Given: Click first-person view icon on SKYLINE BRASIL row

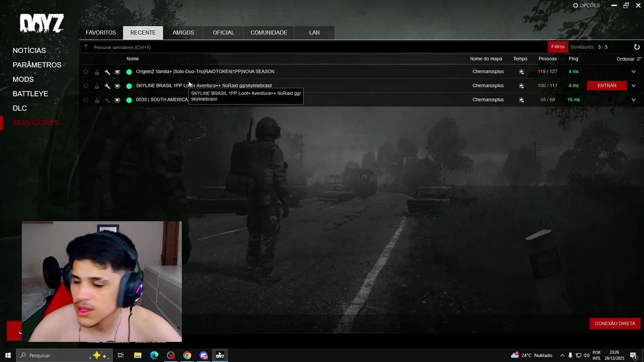Looking at the screenshot, I should [117, 86].
